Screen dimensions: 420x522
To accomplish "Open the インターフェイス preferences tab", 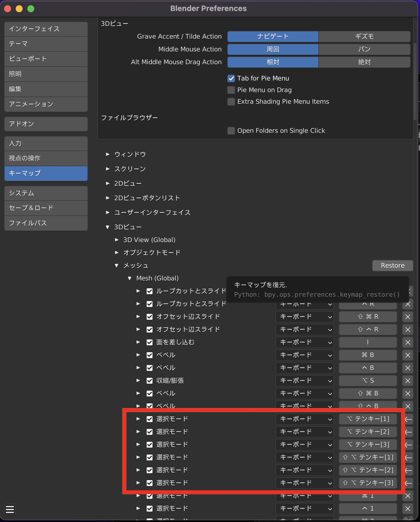I will (46, 29).
